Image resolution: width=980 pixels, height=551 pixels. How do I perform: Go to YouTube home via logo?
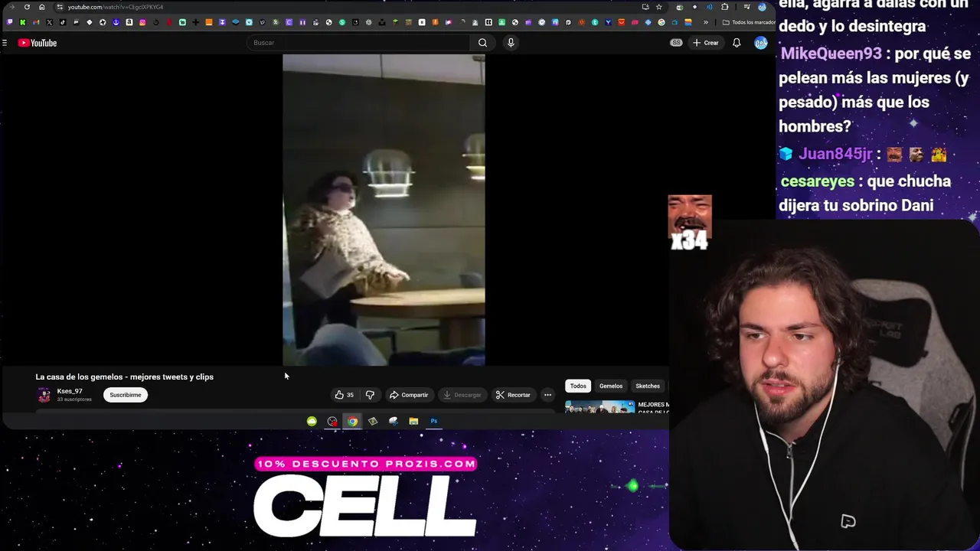click(38, 43)
